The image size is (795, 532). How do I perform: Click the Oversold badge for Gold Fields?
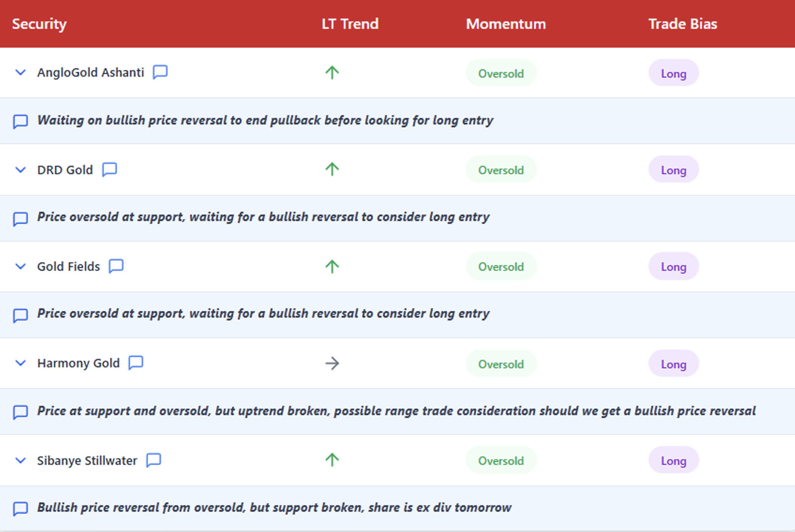point(501,267)
